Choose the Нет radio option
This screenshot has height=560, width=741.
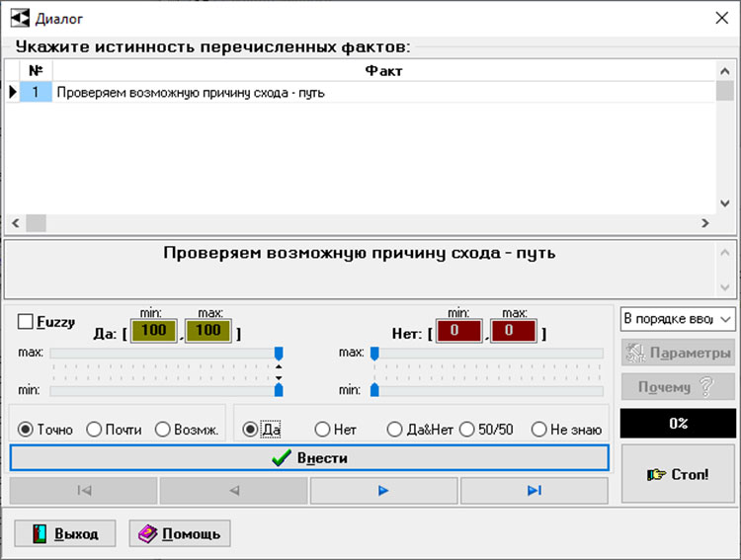[322, 430]
